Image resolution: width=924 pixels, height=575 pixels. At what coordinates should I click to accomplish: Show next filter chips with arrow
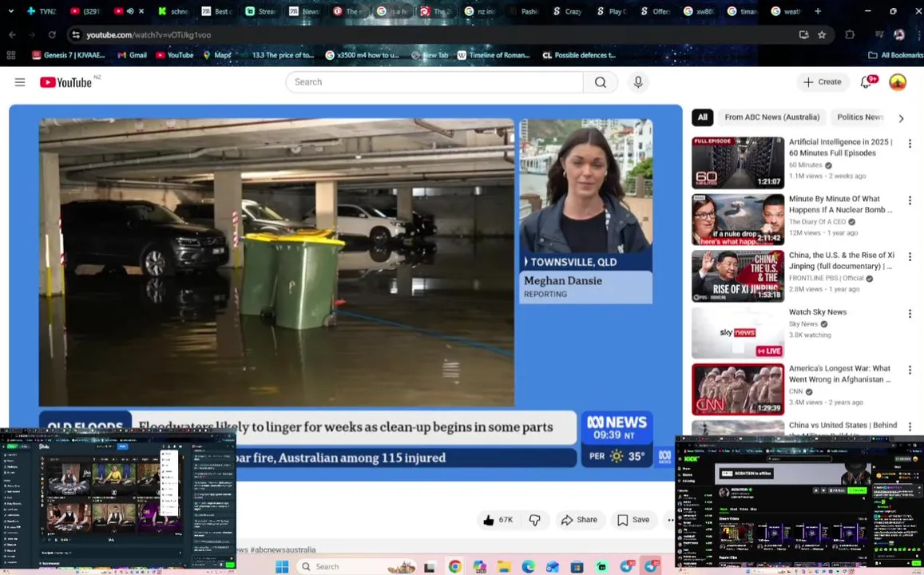[901, 118]
